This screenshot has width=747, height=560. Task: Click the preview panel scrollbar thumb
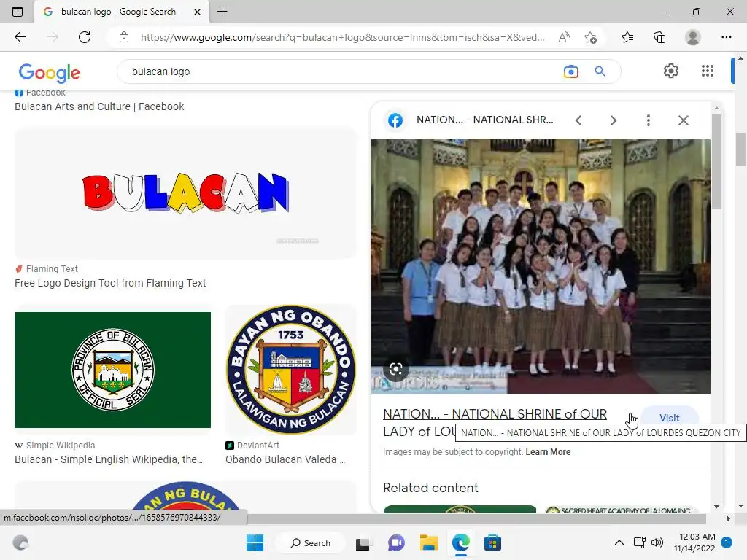coord(716,161)
